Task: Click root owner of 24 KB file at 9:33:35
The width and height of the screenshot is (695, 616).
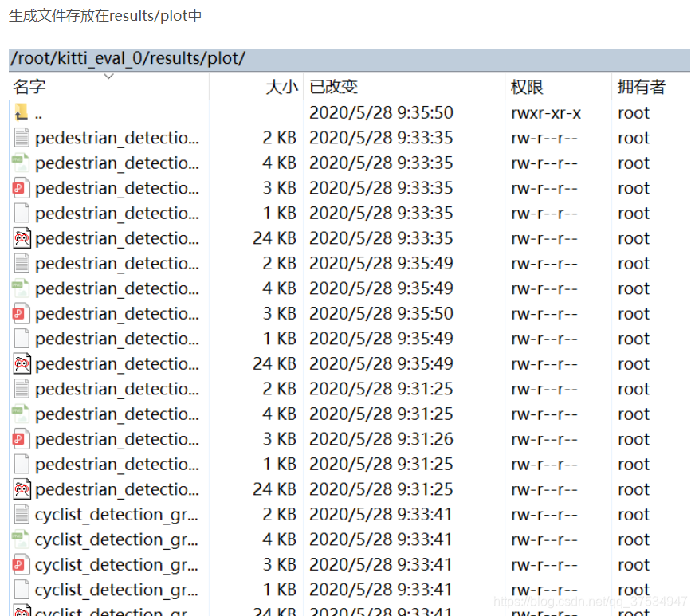Action: [634, 238]
